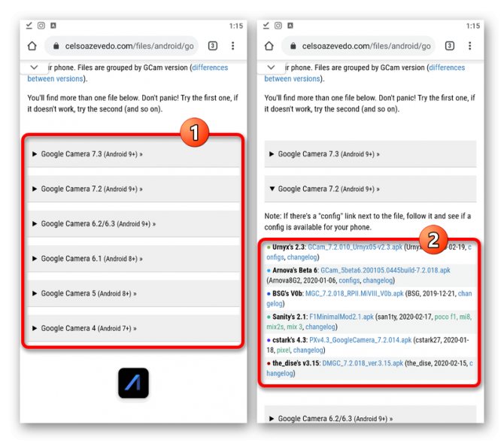Tap the lock icon in left address bar
The width and height of the screenshot is (504, 443).
(x=56, y=46)
